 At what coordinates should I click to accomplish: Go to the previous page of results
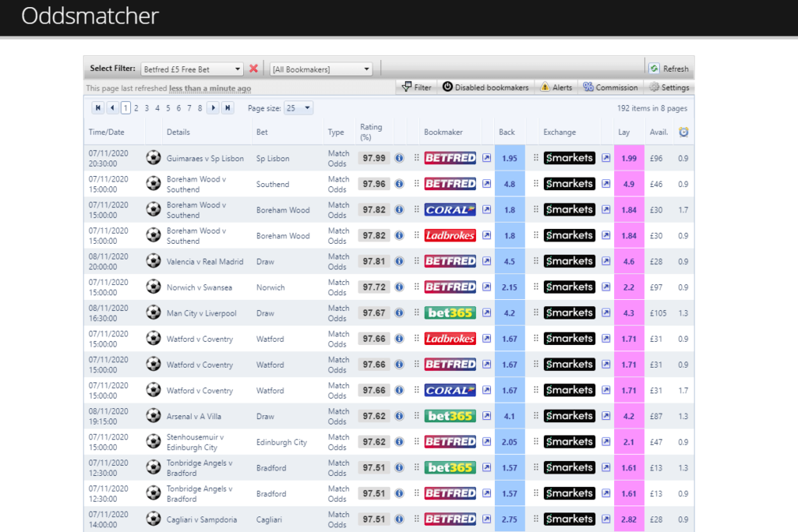112,107
